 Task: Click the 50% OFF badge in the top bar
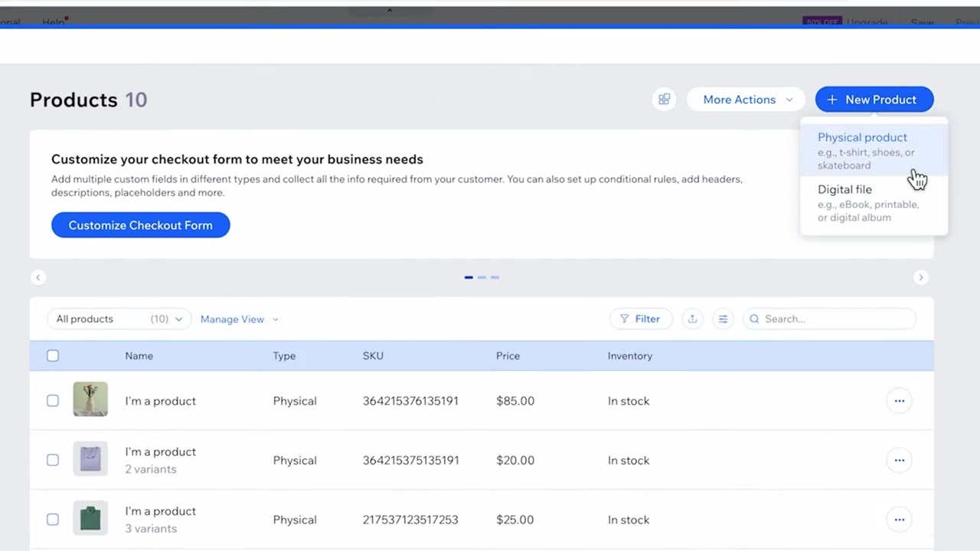click(822, 22)
